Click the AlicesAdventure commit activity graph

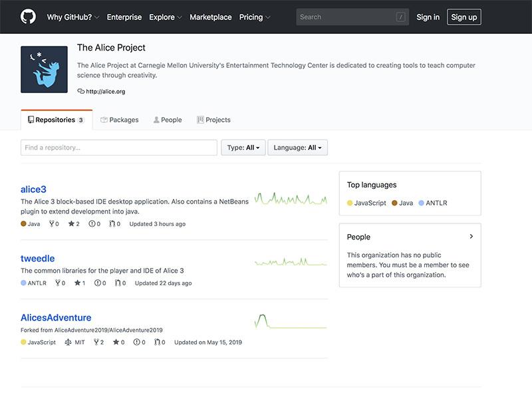pos(291,321)
